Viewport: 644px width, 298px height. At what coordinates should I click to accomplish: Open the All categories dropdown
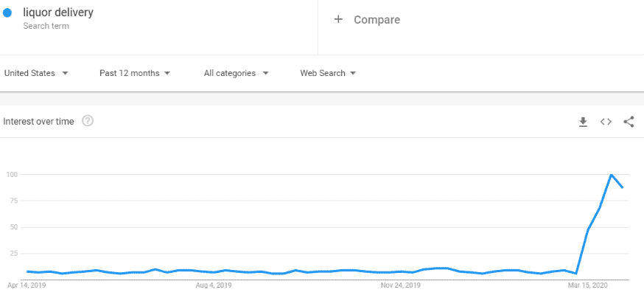click(237, 73)
